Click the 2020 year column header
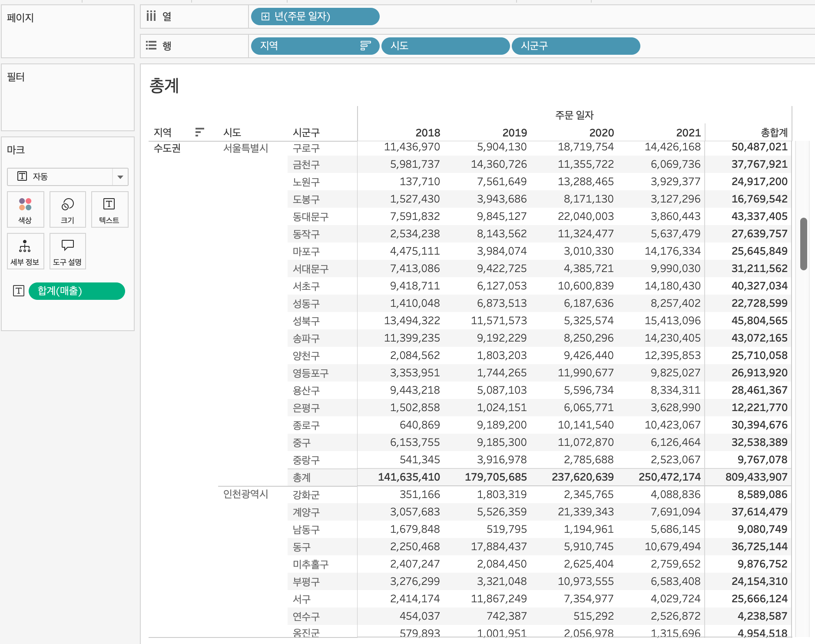815x644 pixels. (601, 133)
